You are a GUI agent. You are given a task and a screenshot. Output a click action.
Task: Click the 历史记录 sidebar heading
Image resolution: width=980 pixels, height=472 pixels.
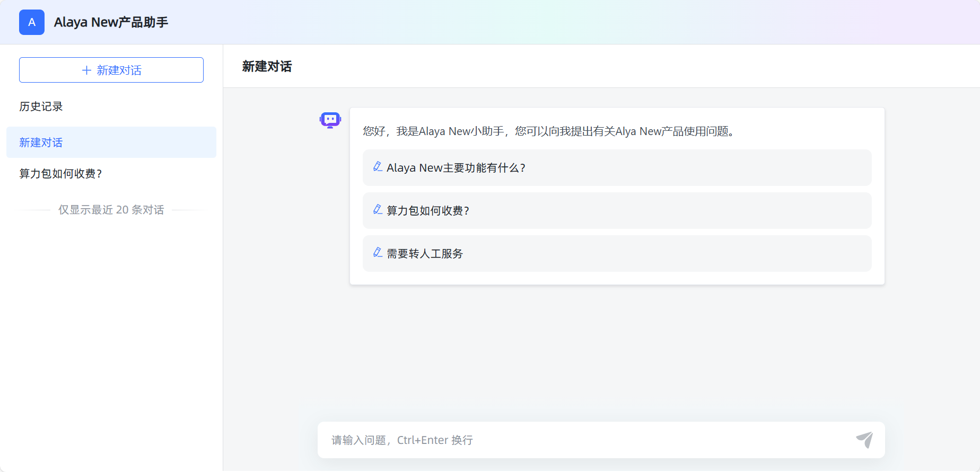(x=41, y=106)
